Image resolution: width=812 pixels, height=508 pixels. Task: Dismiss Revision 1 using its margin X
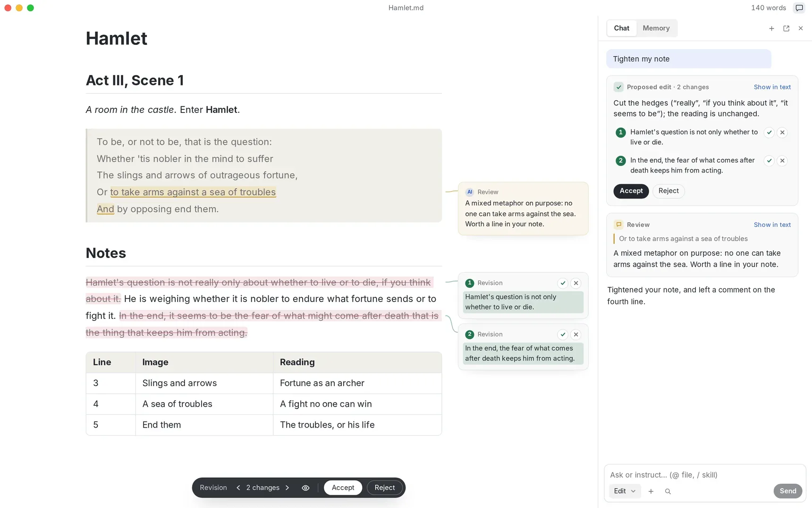pos(576,283)
